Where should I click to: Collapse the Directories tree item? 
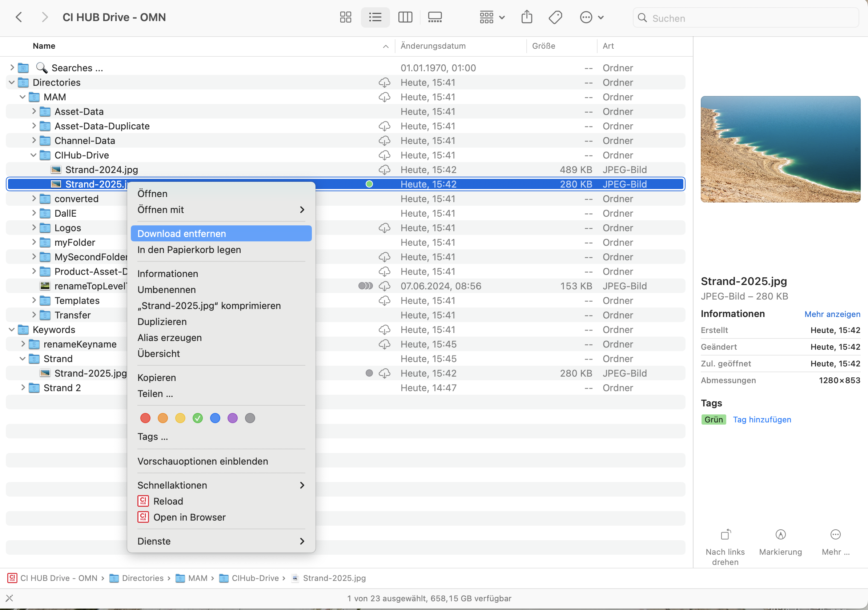11,82
